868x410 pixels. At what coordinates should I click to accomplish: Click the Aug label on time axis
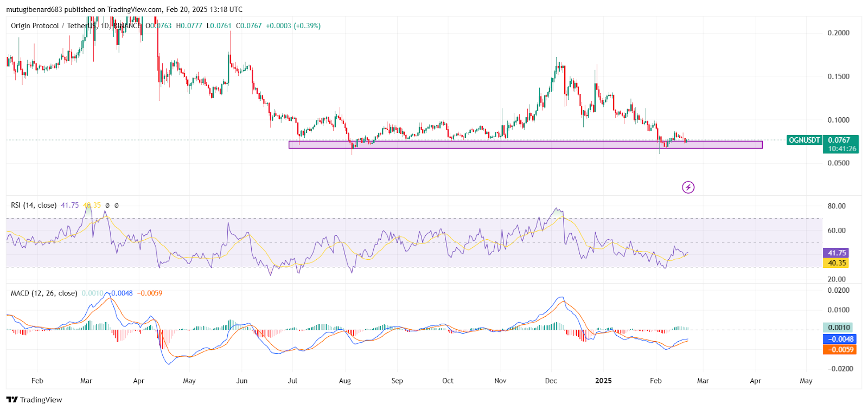click(345, 381)
